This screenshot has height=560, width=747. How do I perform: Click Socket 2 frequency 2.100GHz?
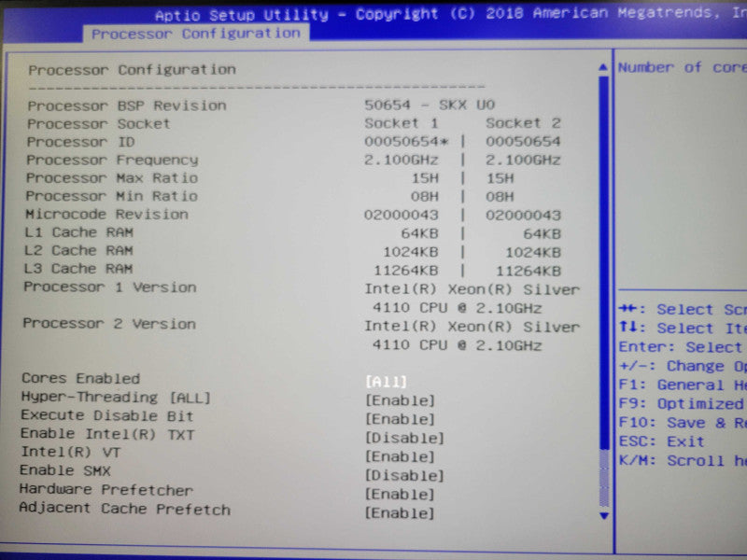point(523,160)
